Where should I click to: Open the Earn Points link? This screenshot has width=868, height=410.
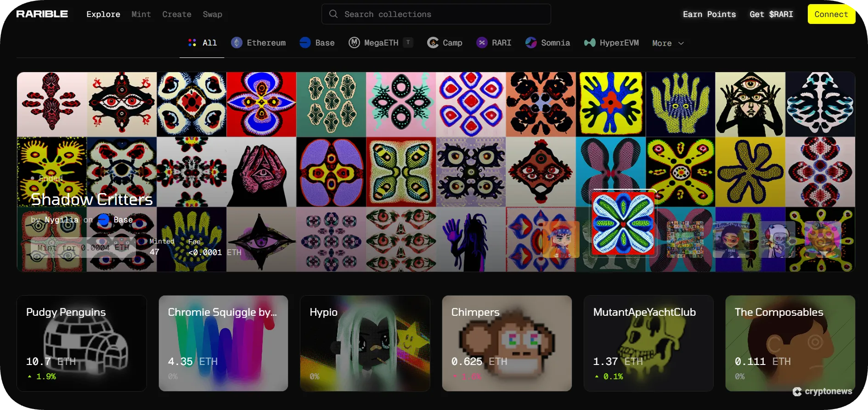tap(709, 14)
